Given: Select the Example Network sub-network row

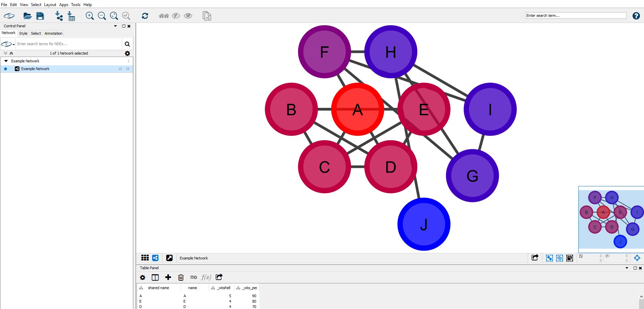Looking at the screenshot, I should pos(67,69).
